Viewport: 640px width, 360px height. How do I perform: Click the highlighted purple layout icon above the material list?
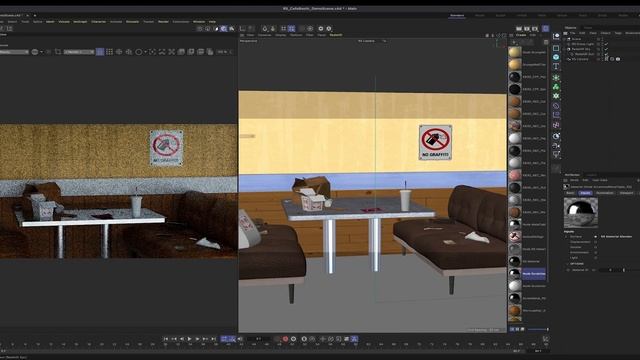coord(546,29)
